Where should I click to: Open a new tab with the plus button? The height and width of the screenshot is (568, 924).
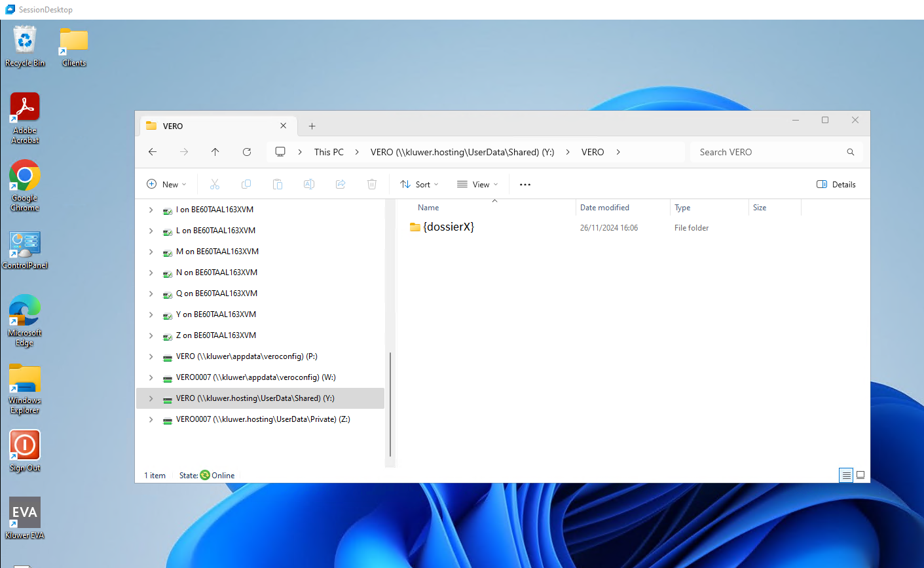(x=312, y=125)
